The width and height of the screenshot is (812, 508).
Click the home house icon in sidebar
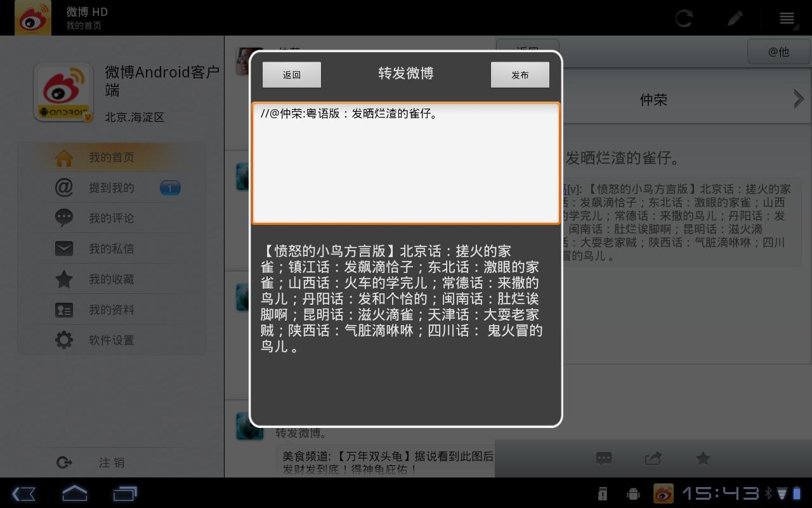point(63,157)
